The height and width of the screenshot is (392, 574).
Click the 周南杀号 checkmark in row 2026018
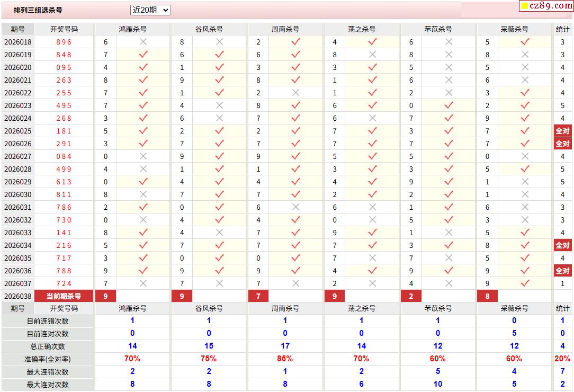tap(295, 42)
